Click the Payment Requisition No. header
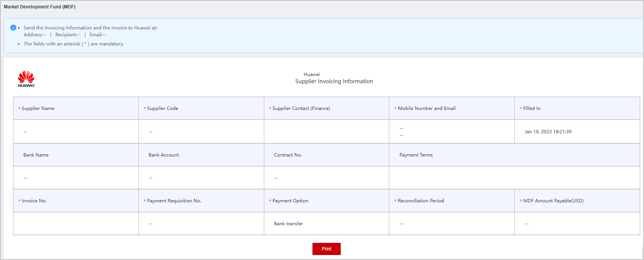The width and height of the screenshot is (644, 260). click(x=174, y=201)
